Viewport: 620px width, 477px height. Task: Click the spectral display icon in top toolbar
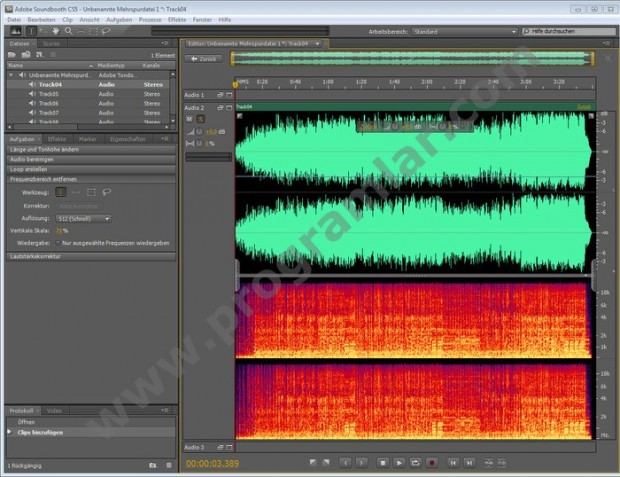(x=16, y=31)
